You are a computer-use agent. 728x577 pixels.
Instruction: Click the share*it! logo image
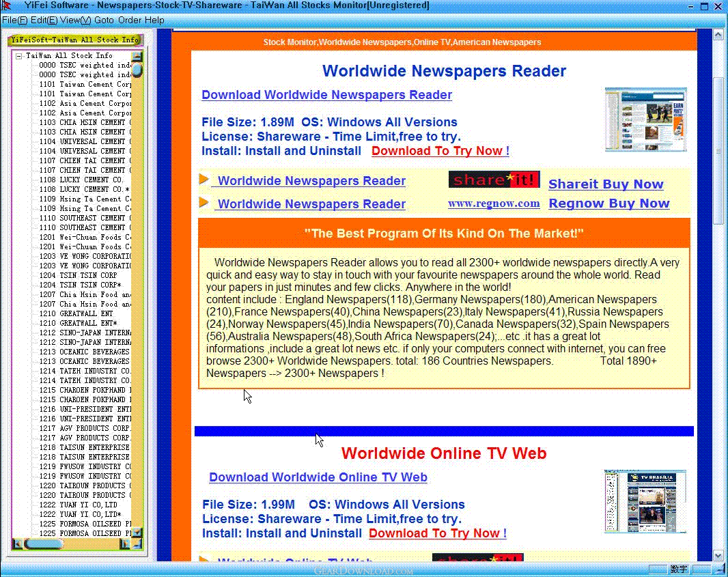coord(494,180)
